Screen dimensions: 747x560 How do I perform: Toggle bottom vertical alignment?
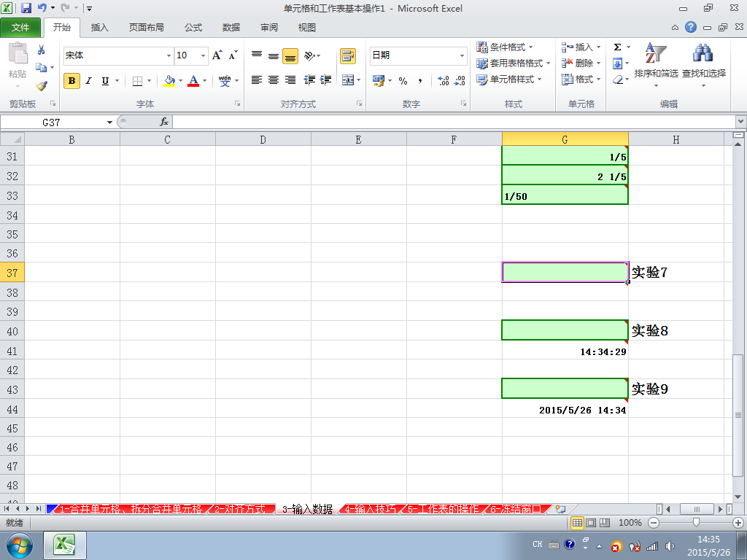[290, 55]
